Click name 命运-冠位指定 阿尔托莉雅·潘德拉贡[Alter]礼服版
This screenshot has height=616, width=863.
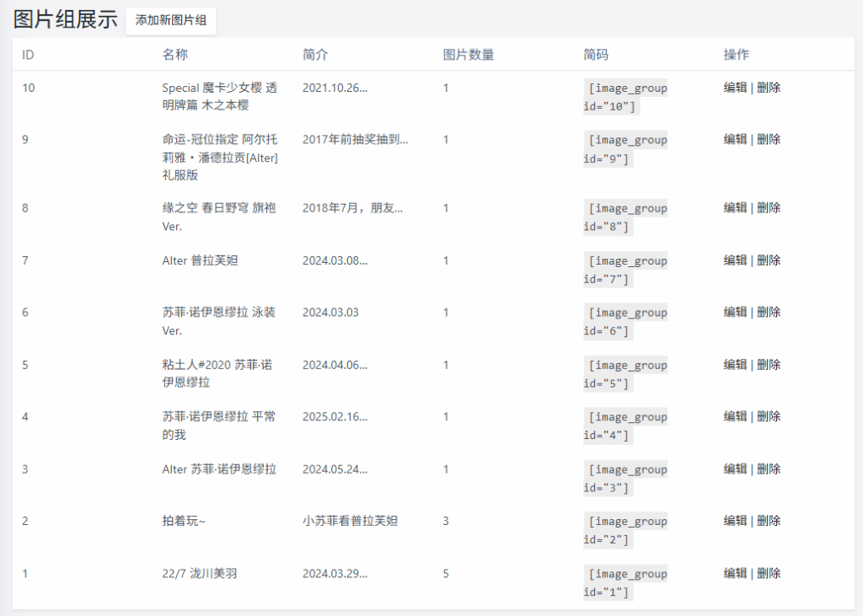(x=220, y=158)
